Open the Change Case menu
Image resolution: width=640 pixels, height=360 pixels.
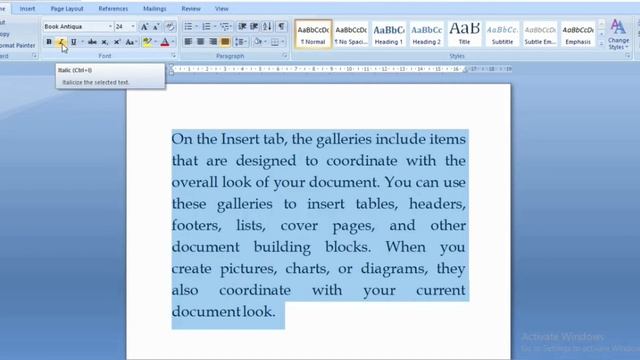[131, 42]
